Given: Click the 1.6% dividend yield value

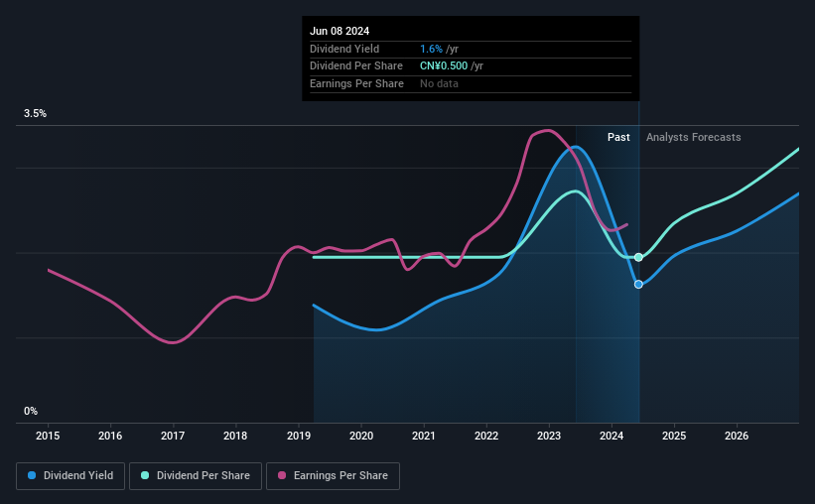Looking at the screenshot, I should point(431,49).
